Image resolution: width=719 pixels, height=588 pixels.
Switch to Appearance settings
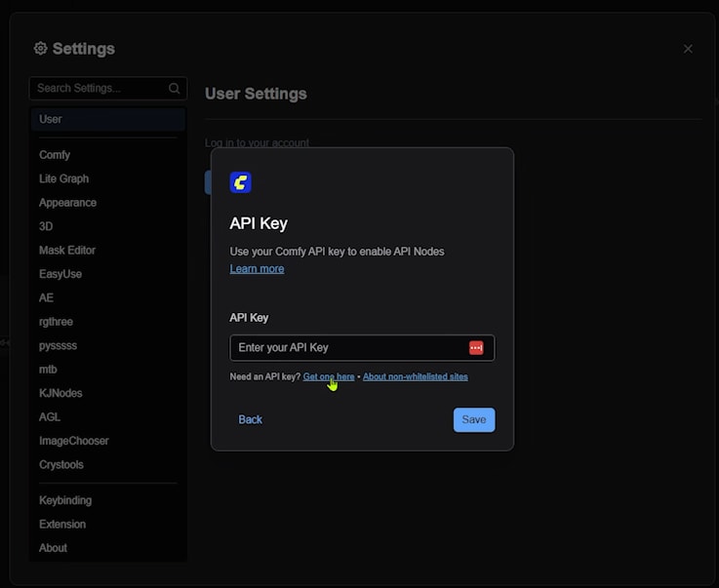(x=108, y=203)
